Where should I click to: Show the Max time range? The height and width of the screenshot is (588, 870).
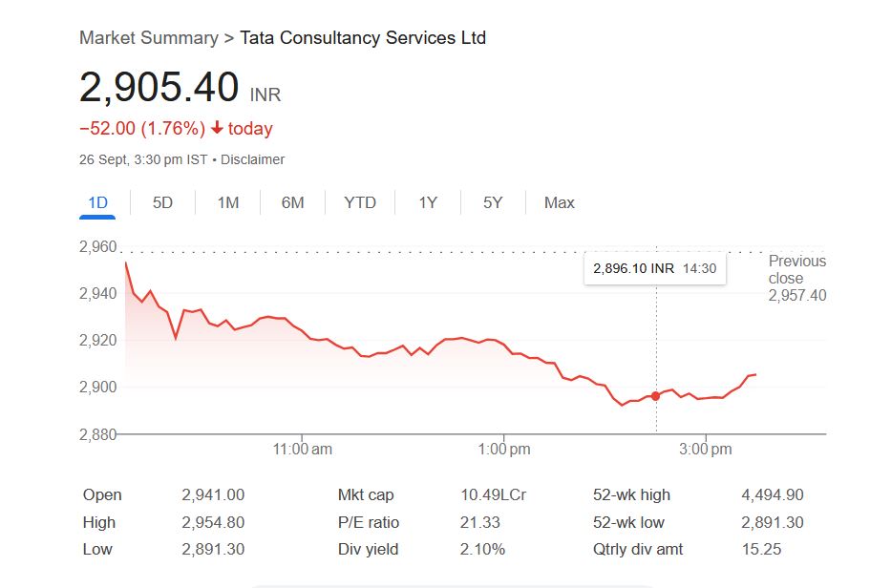click(x=560, y=202)
